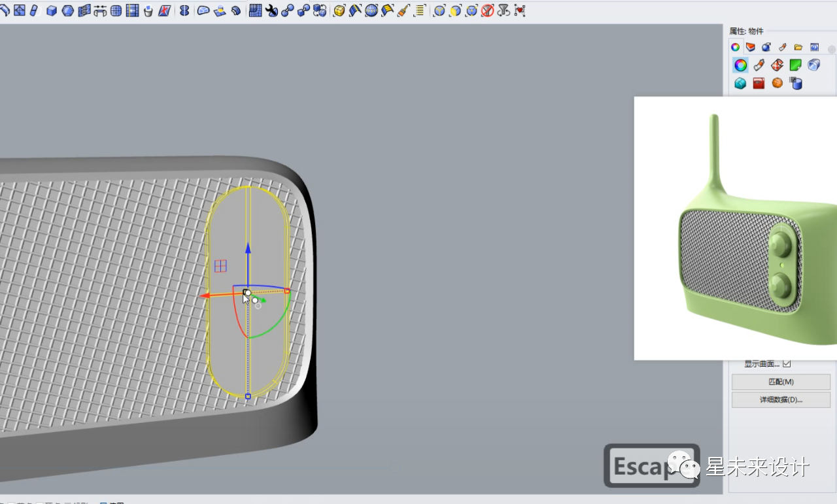Click the wrench tools icon in toolbar
Image resolution: width=837 pixels, height=504 pixels.
271,10
